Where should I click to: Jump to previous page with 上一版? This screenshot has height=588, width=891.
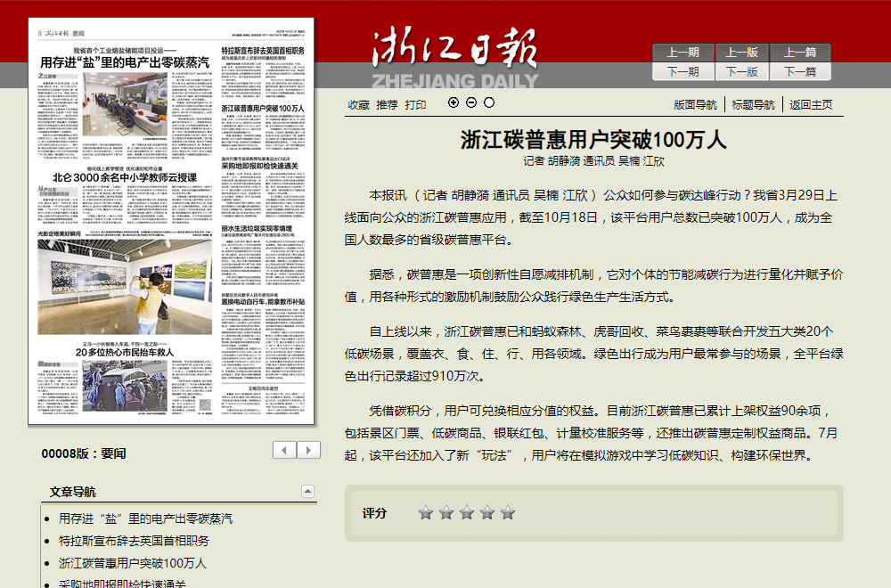[741, 53]
